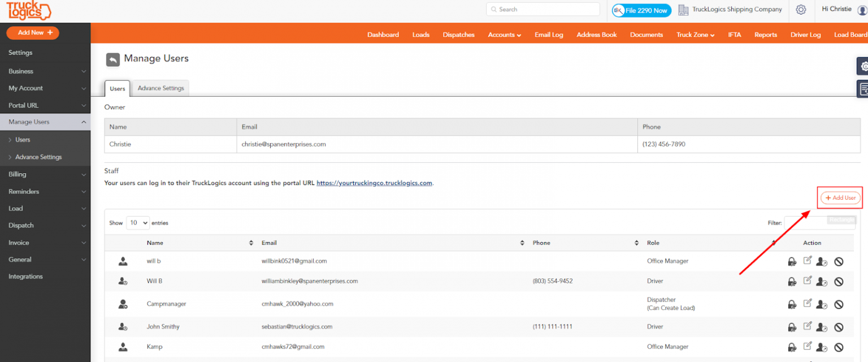This screenshot has width=868, height=362.
Task: Click the Add User button
Action: (840, 197)
